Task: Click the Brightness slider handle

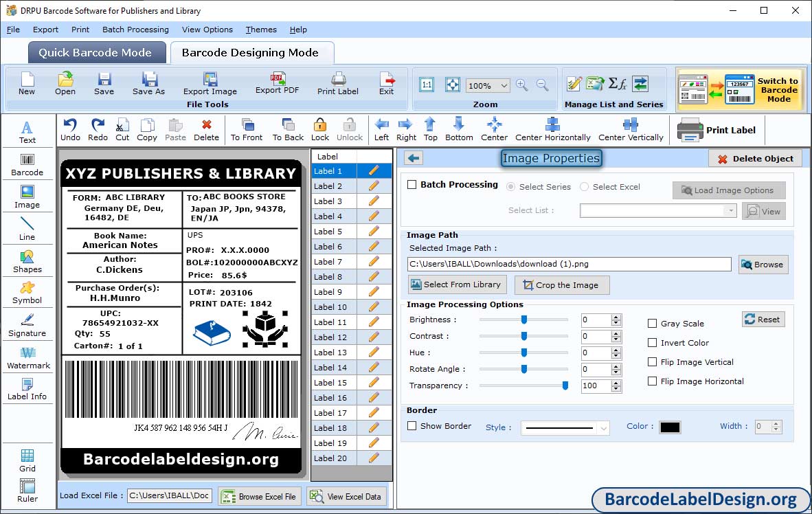Action: [x=524, y=320]
